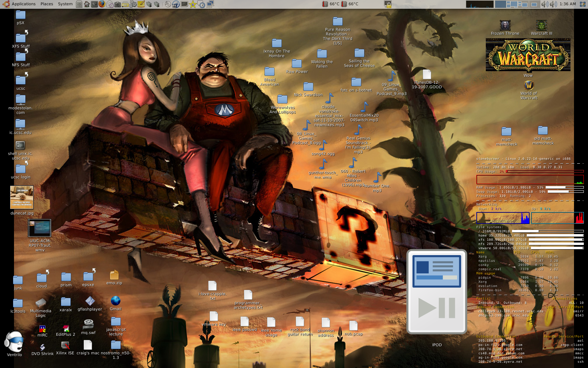Viewport: 588px width, 368px height.
Task: Launch the shell unix.ic.ucsc.edu terminal shortcut
Action: point(20,150)
